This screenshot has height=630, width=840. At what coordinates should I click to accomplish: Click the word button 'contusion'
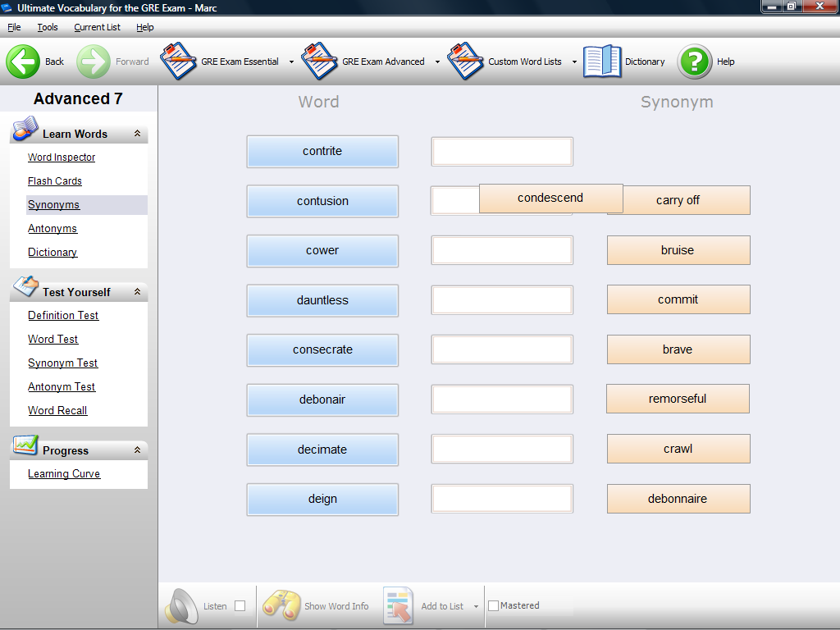click(x=322, y=201)
